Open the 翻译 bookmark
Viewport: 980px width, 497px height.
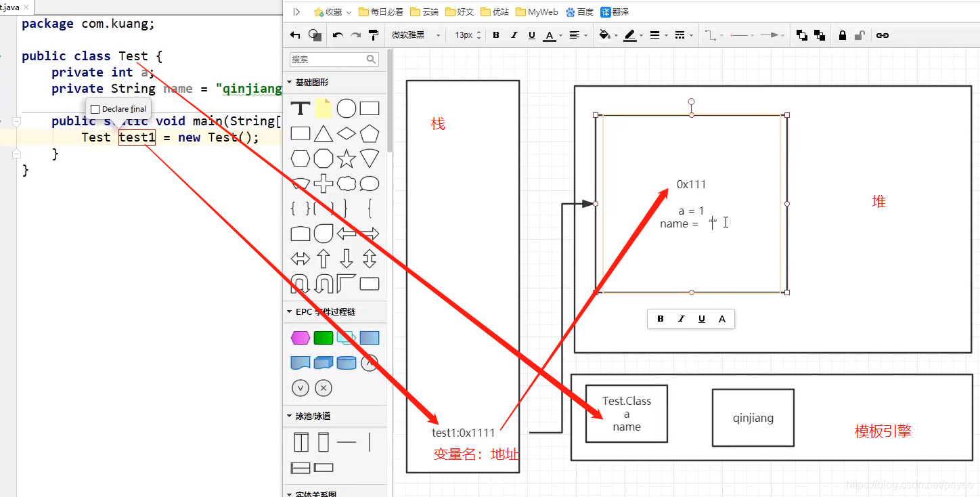click(x=615, y=12)
